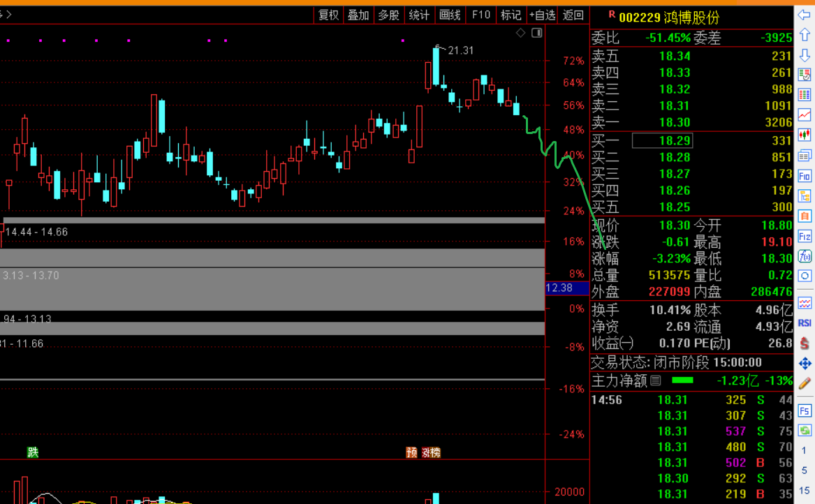
Task: Open the f(x) formula icon
Action: point(804,256)
